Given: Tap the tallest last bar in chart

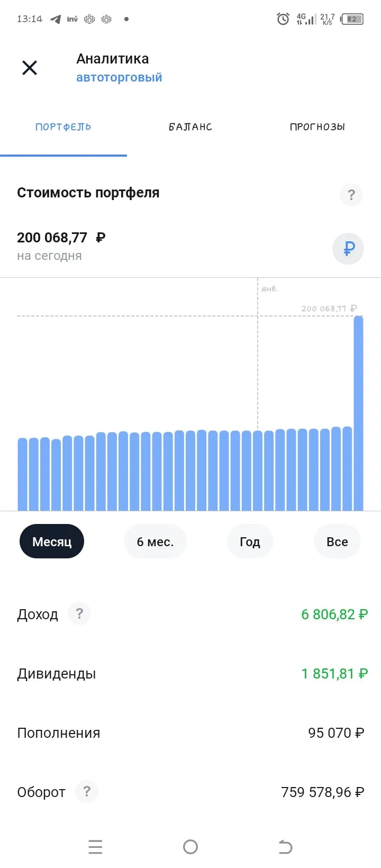Looking at the screenshot, I should point(358,413).
